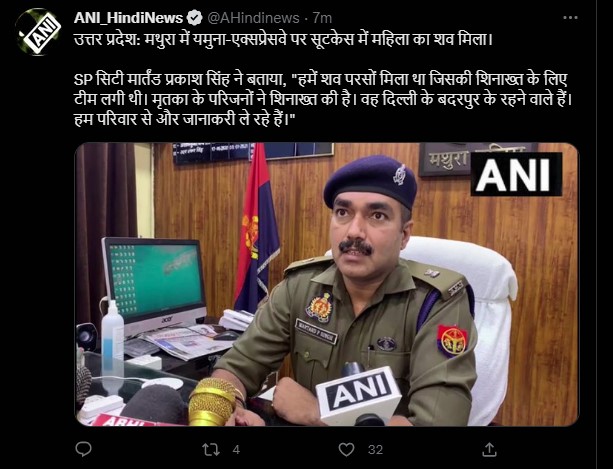Screen dimensions: 613x469
Task: Click the reply speech bubble icon
Action: 83,449
